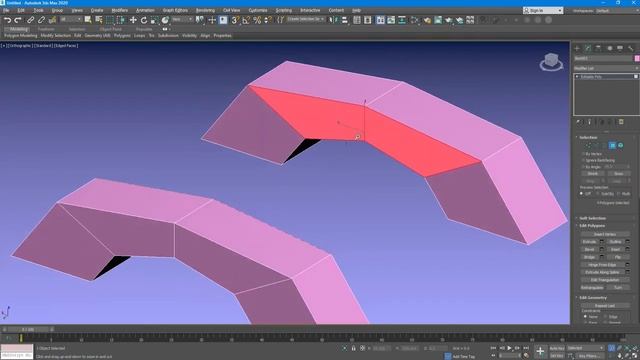Click the Bridge button
The height and width of the screenshot is (360, 640).
[589, 257]
